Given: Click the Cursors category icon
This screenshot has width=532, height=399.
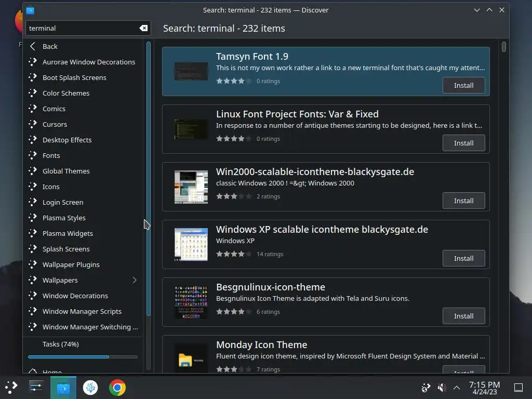Looking at the screenshot, I should pyautogui.click(x=33, y=124).
